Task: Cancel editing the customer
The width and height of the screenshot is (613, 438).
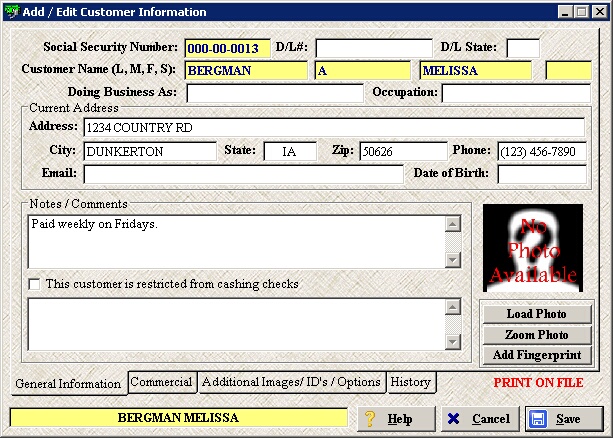Action: click(480, 419)
